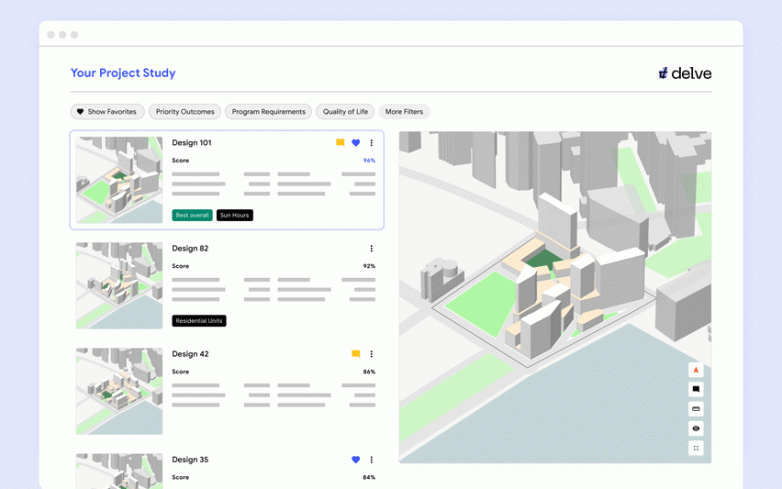The width and height of the screenshot is (782, 489).
Task: Open the yellow comment icon on Design 101
Action: pyautogui.click(x=340, y=143)
